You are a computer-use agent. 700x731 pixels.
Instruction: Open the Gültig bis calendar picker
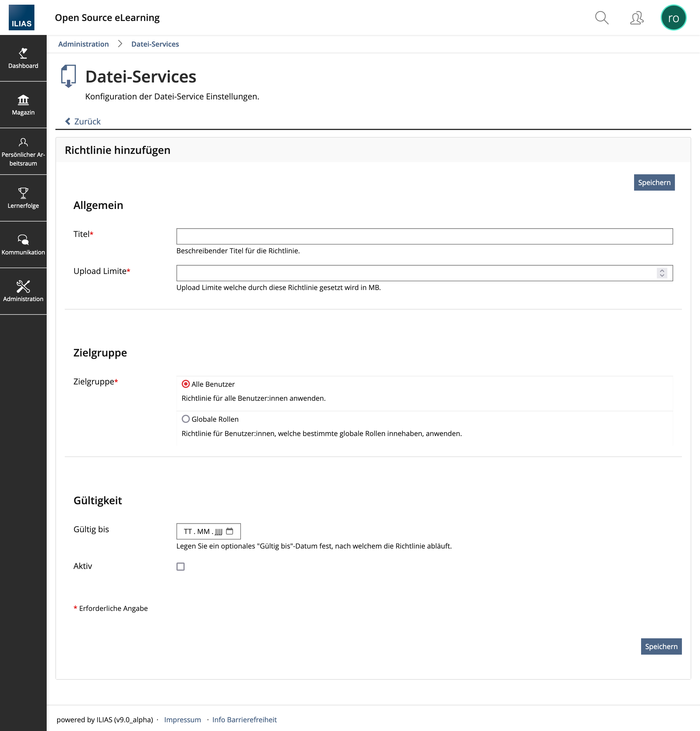click(230, 531)
